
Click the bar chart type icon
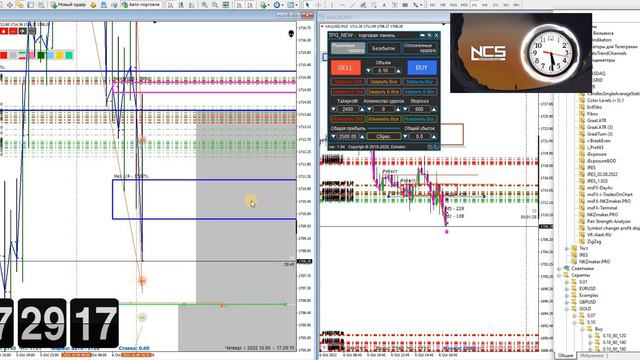[x=171, y=5]
